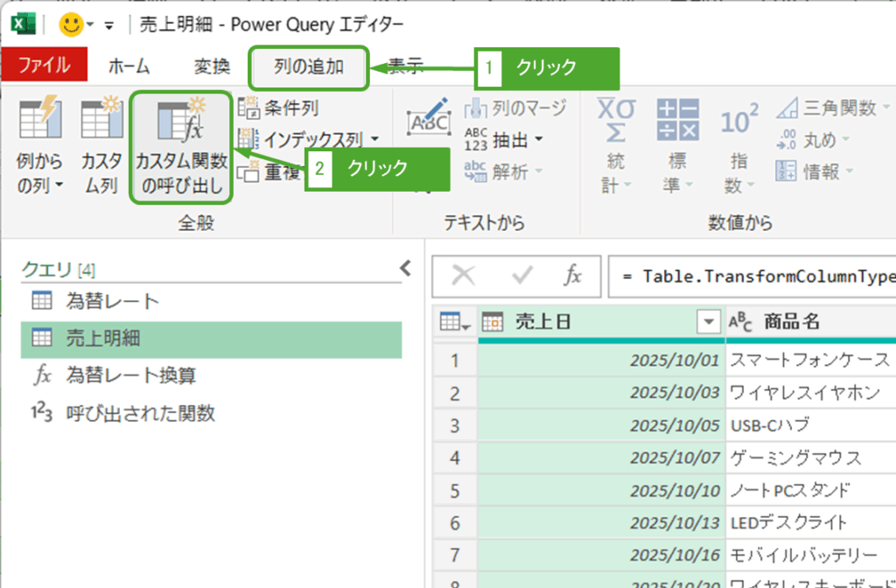The width and height of the screenshot is (896, 588).
Task: Select the 為替レート換算 function query
Action: tap(130, 375)
